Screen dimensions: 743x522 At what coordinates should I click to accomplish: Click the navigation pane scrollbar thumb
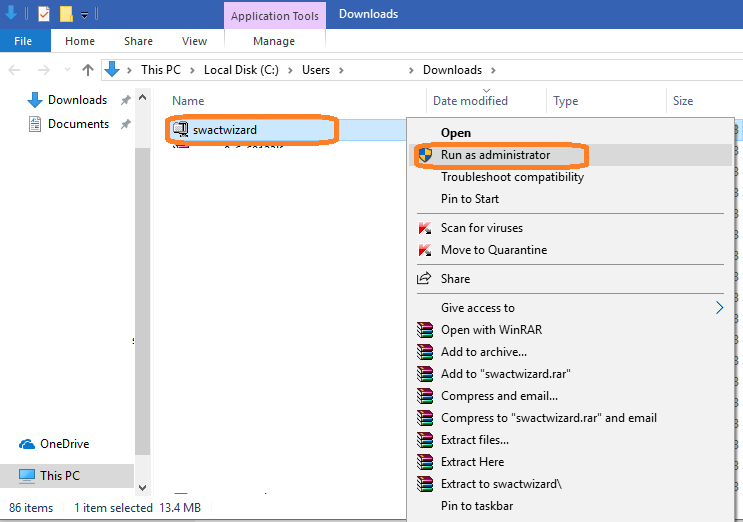[x=143, y=301]
